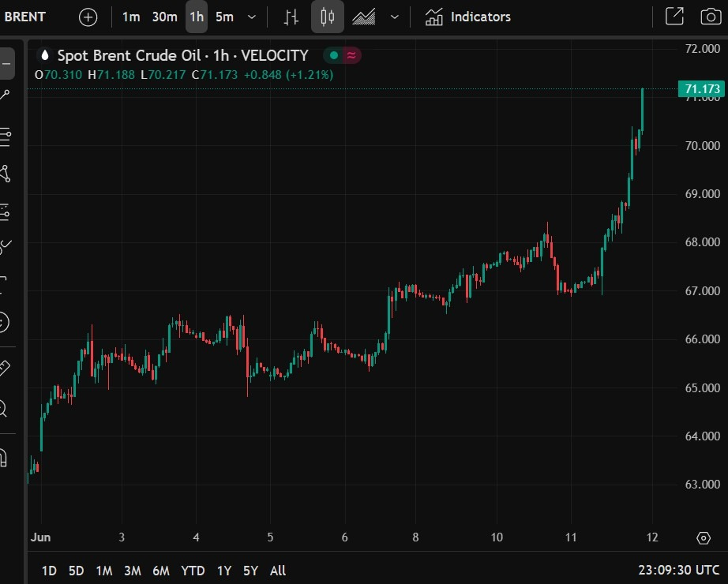Open chart settings gear icon

[x=704, y=537]
